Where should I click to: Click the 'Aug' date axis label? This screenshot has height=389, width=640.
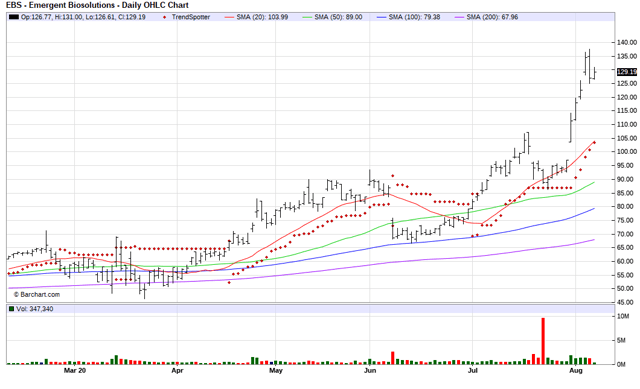(576, 371)
